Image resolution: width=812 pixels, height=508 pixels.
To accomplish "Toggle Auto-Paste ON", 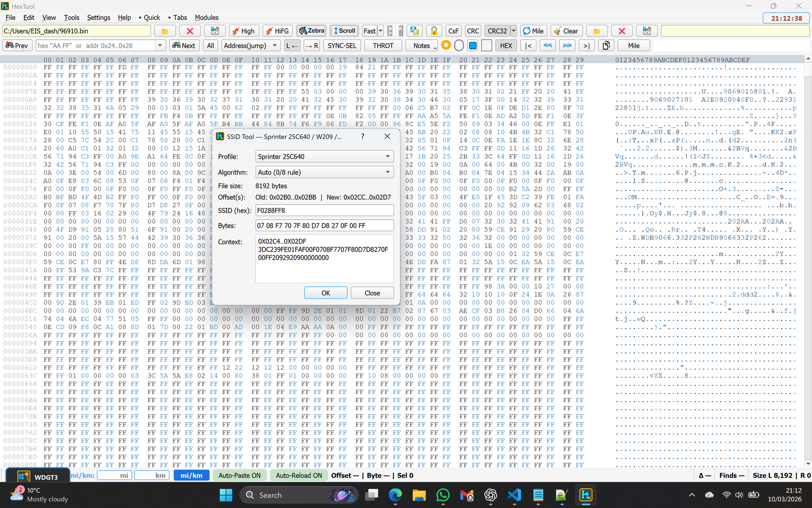I will coord(240,476).
